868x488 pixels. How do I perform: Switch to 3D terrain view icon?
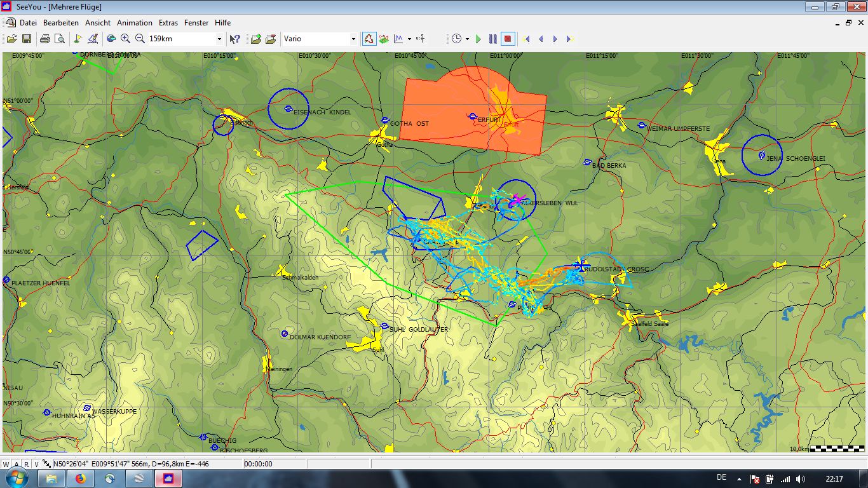(x=384, y=39)
